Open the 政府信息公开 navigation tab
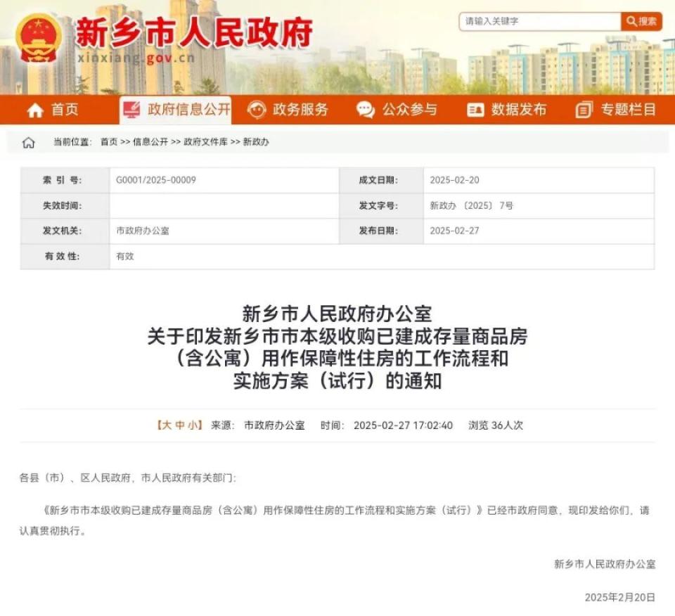The image size is (675, 616). tap(176, 110)
